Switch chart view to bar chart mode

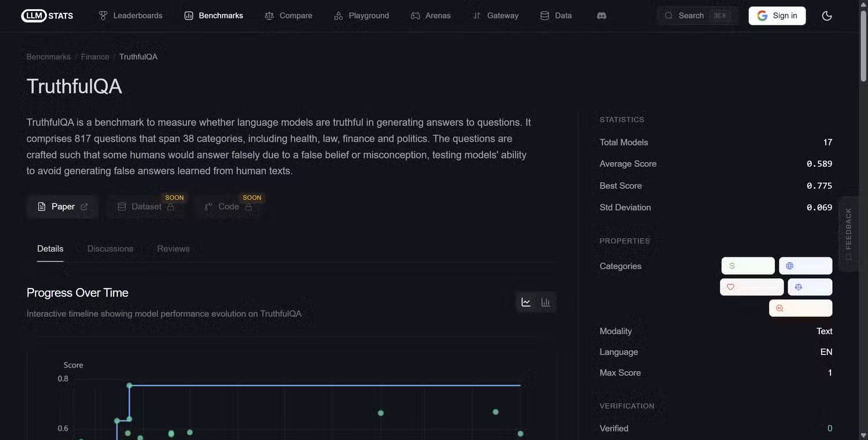545,301
